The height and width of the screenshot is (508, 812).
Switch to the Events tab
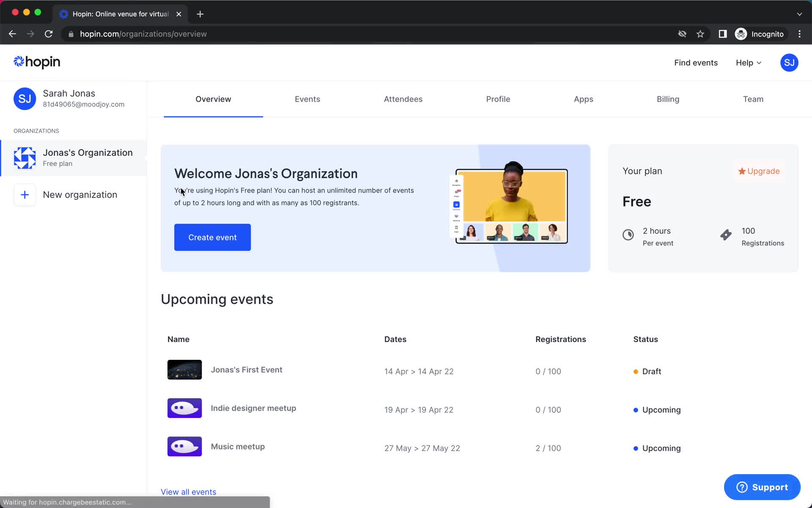[307, 99]
